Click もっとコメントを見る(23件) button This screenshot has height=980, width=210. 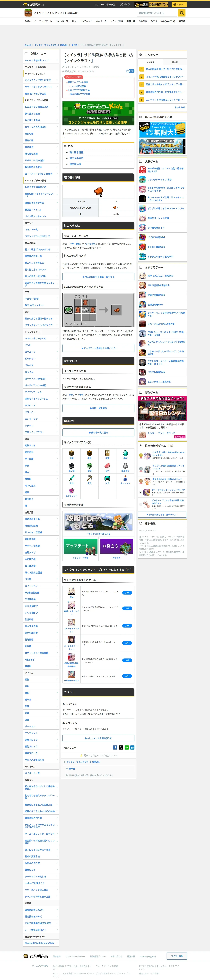click(x=98, y=738)
